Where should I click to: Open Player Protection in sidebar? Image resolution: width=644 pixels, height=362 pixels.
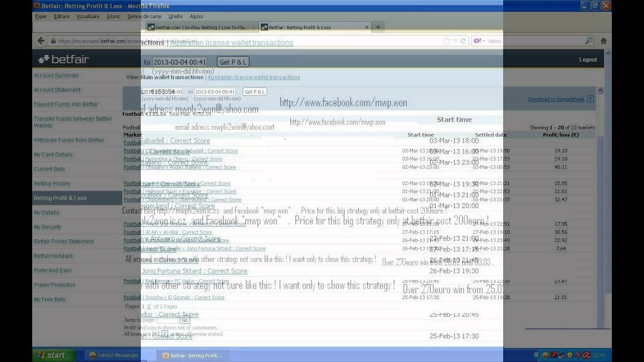(x=54, y=285)
